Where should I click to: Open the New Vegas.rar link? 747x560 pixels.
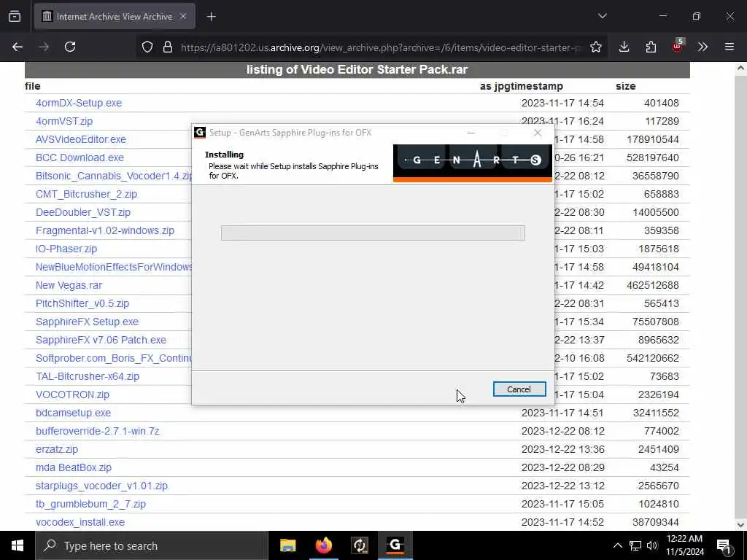tap(69, 285)
